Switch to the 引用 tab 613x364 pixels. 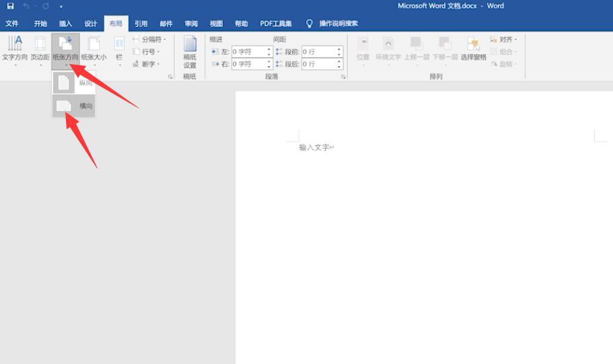coord(141,24)
